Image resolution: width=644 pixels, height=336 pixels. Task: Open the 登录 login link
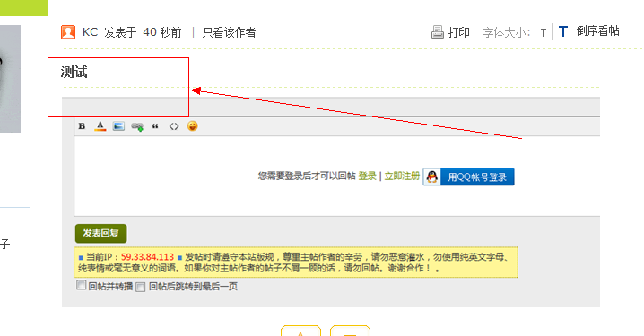pyautogui.click(x=367, y=176)
